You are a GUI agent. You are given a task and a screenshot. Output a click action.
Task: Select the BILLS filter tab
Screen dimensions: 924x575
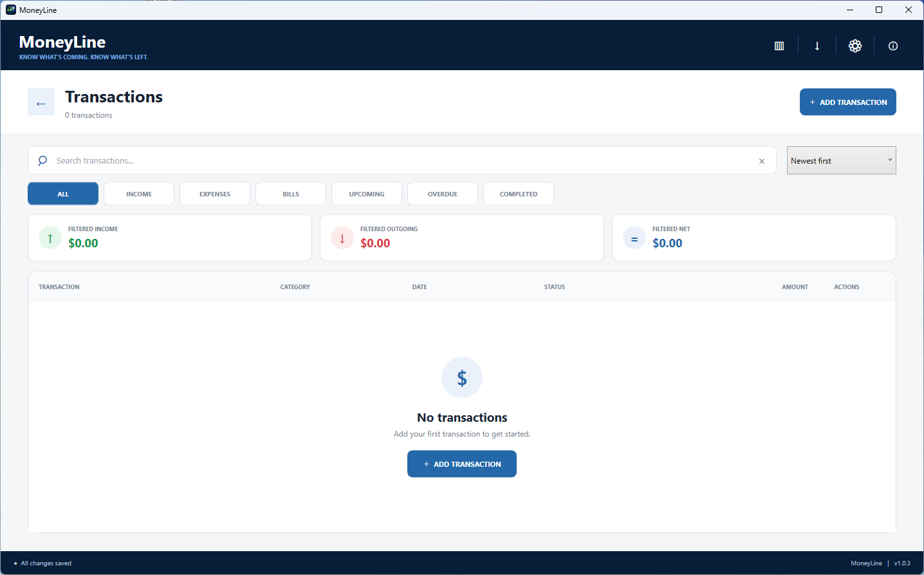(291, 194)
